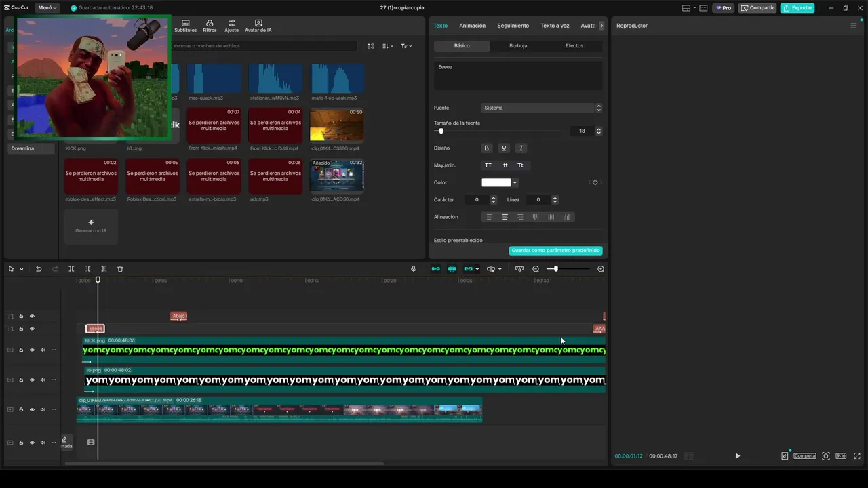
Task: Open the Filtros tool tab
Action: tap(210, 26)
